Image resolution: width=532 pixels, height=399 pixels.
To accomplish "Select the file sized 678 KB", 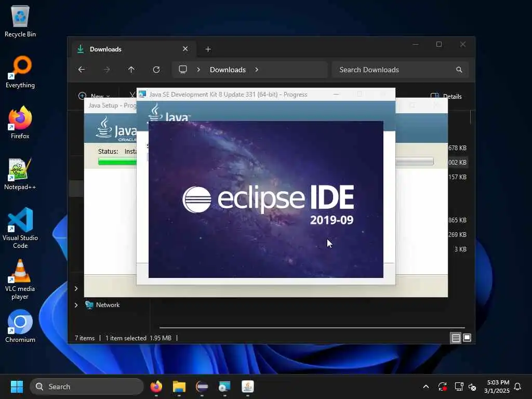I will (x=457, y=148).
